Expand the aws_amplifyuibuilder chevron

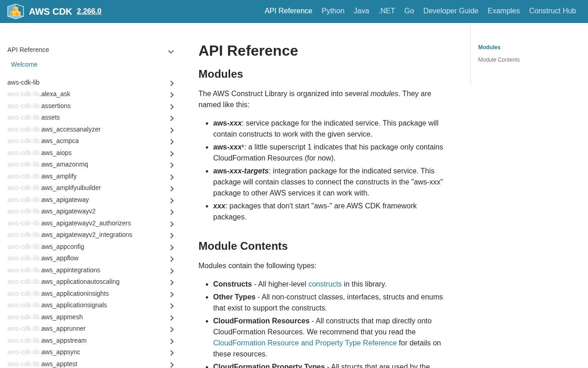point(172,189)
